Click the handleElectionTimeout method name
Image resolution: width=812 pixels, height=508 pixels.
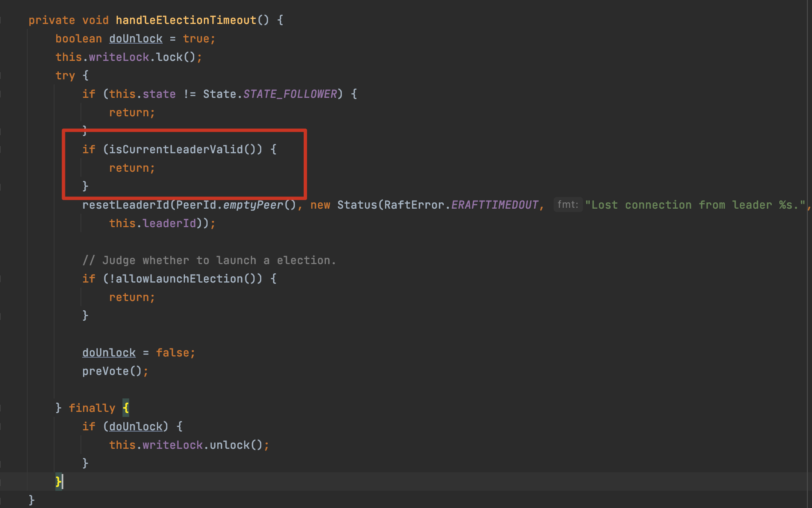(186, 20)
